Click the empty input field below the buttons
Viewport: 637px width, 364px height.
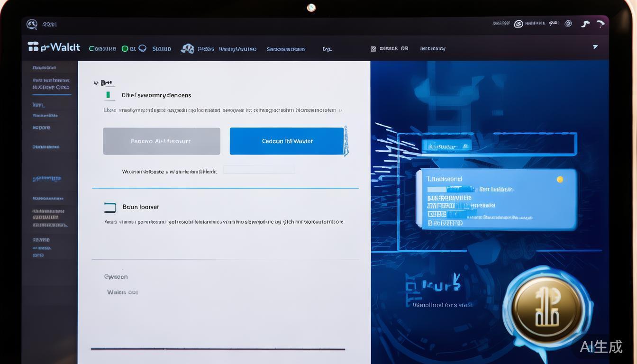point(259,170)
